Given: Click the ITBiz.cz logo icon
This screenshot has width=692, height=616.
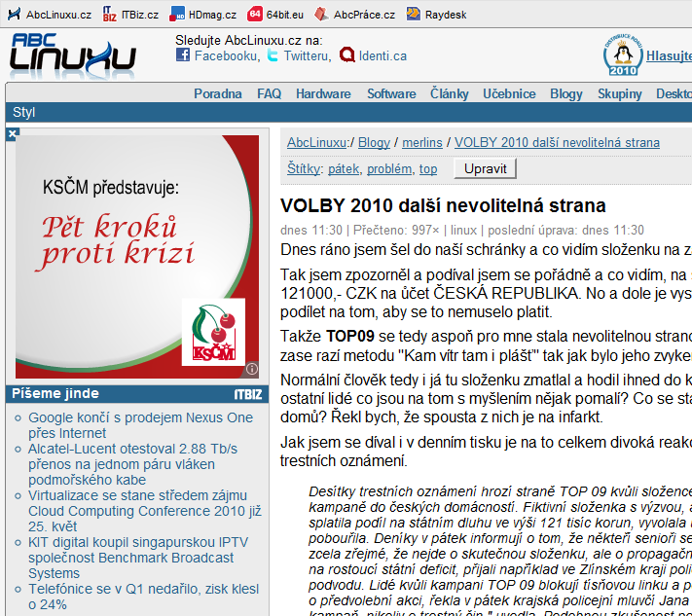Looking at the screenshot, I should click(109, 15).
